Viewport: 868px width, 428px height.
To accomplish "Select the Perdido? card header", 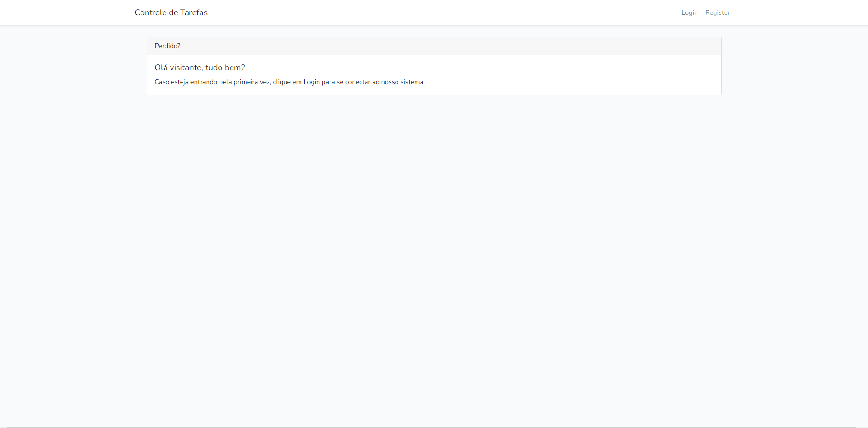I will [x=167, y=46].
